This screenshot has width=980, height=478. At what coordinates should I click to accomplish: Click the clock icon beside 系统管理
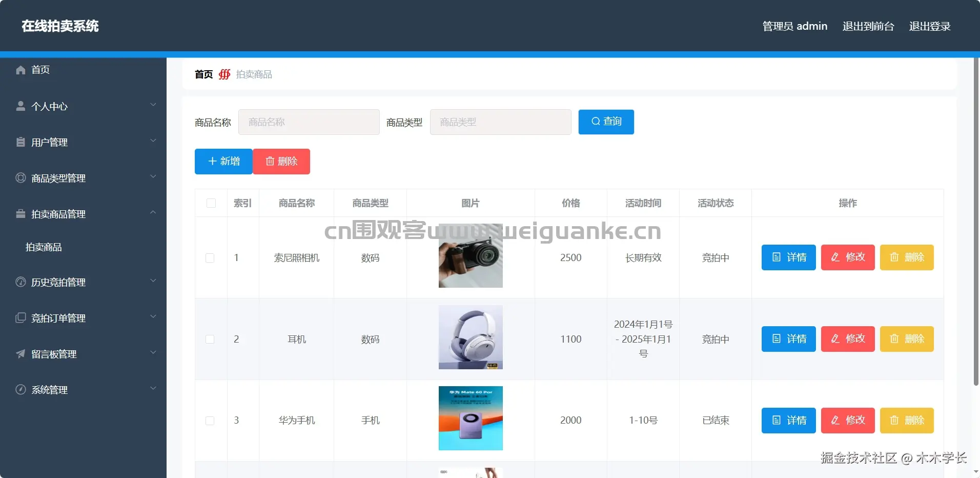pos(21,390)
